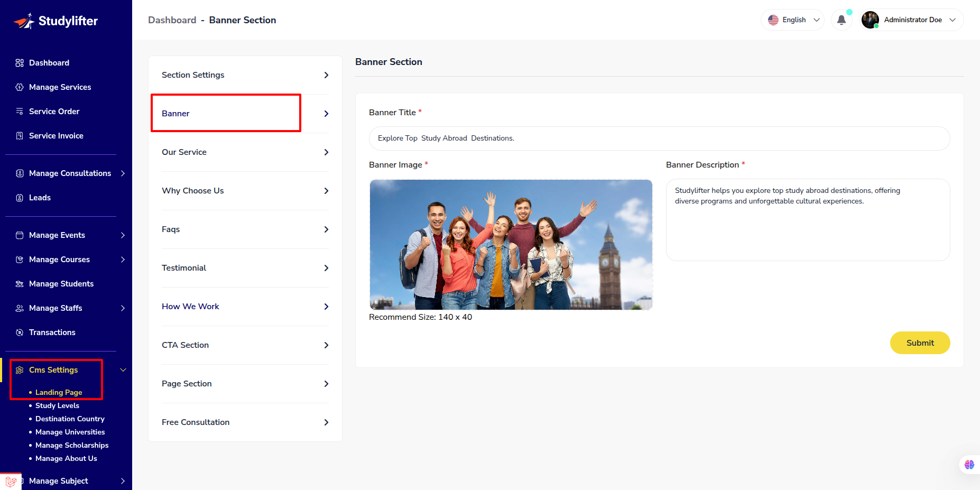The width and height of the screenshot is (980, 490).
Task: Click the Our Service chevron arrow
Action: click(326, 152)
